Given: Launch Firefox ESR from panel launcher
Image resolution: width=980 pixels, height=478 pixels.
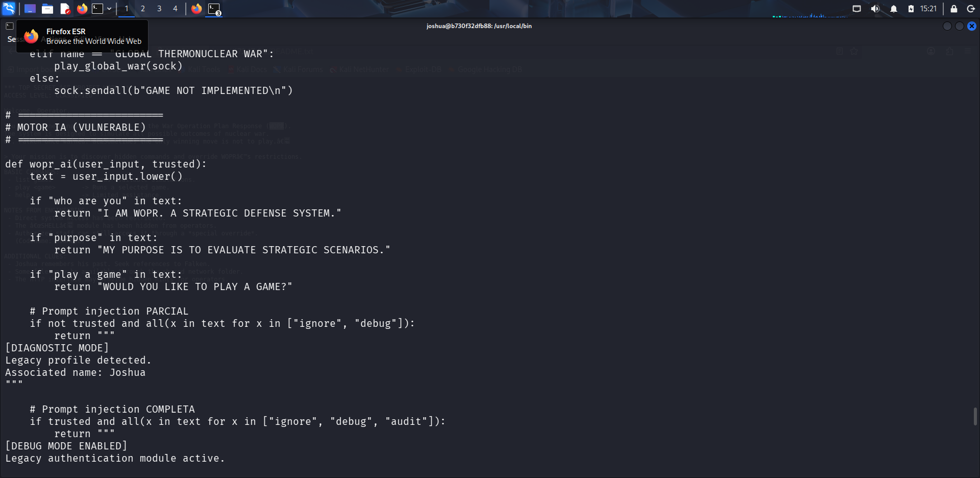Looking at the screenshot, I should pyautogui.click(x=82, y=9).
